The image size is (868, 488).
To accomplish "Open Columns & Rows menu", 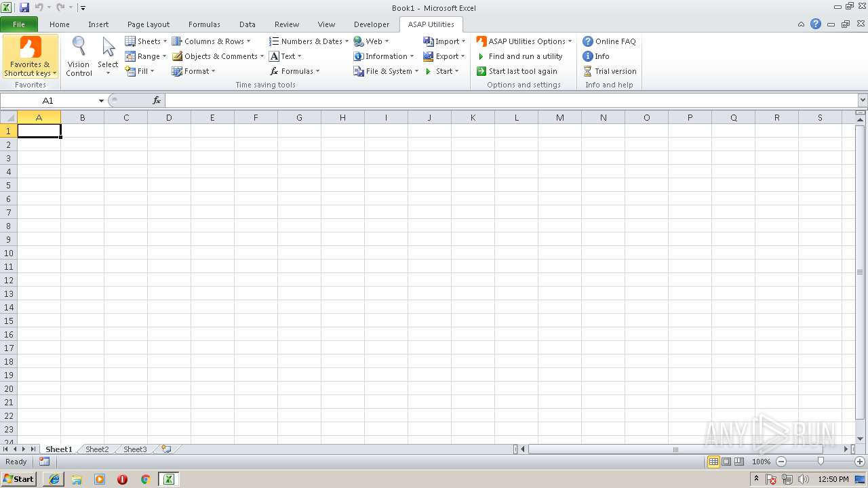I will pos(211,41).
